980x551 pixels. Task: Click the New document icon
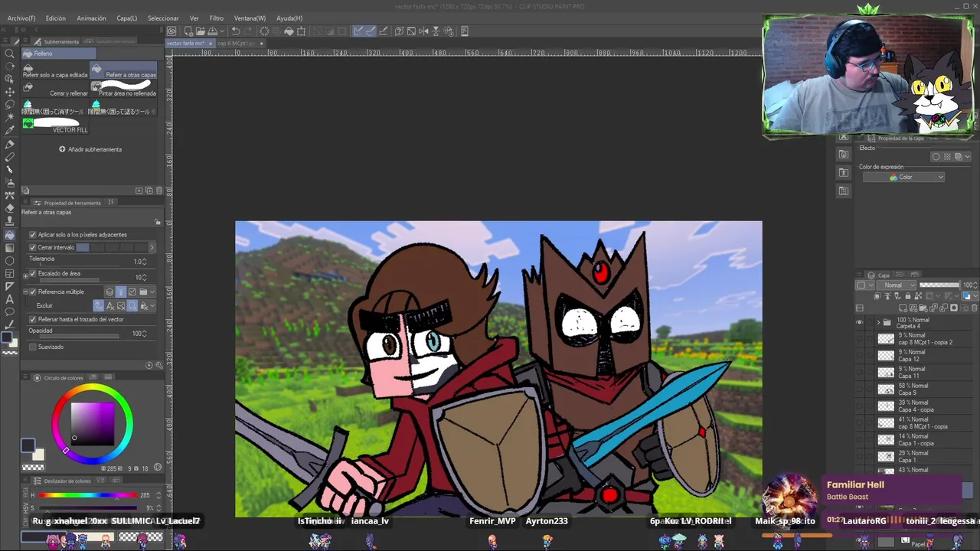point(188,31)
